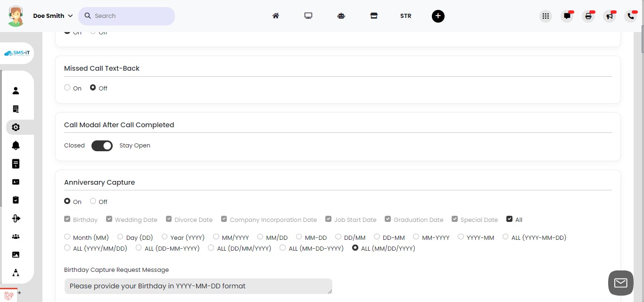The image size is (644, 302).
Task: Switch Call Modal toggle to Closed
Action: [102, 146]
